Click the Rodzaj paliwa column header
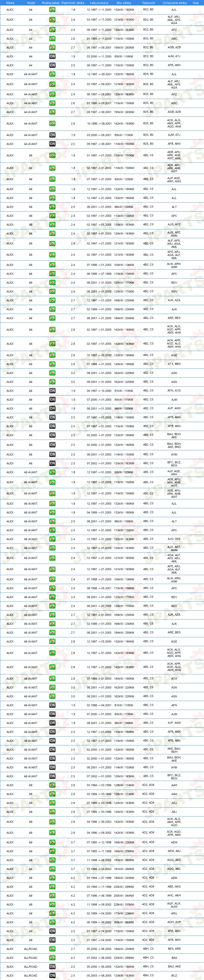 tap(51, 3)
